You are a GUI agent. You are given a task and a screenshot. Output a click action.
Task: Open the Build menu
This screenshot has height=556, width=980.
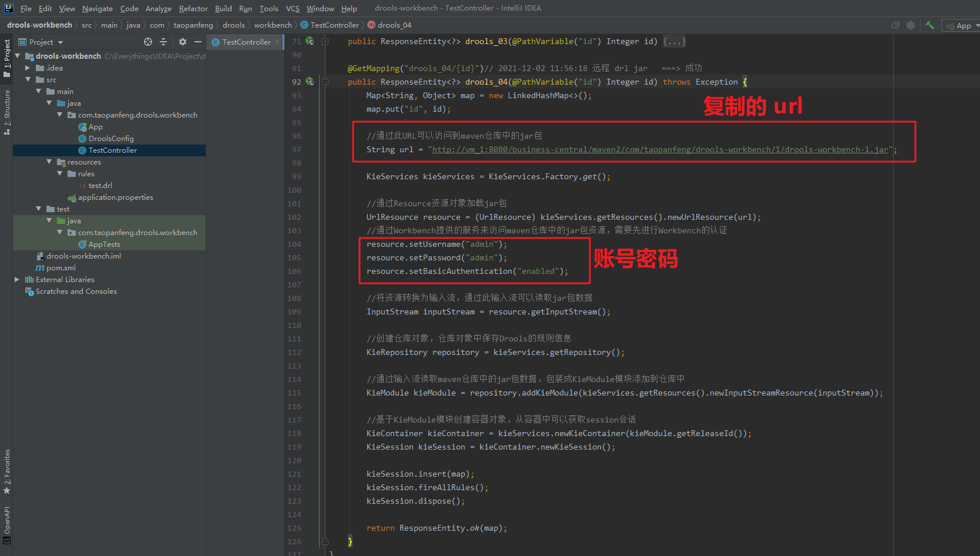click(223, 8)
